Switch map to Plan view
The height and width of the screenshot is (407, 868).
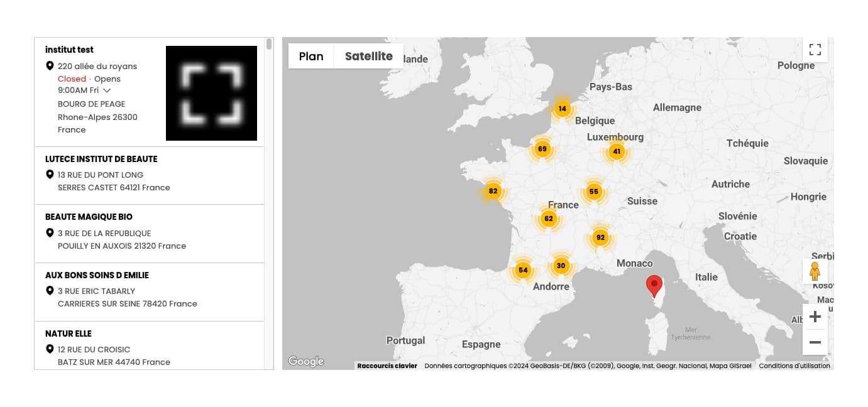311,56
